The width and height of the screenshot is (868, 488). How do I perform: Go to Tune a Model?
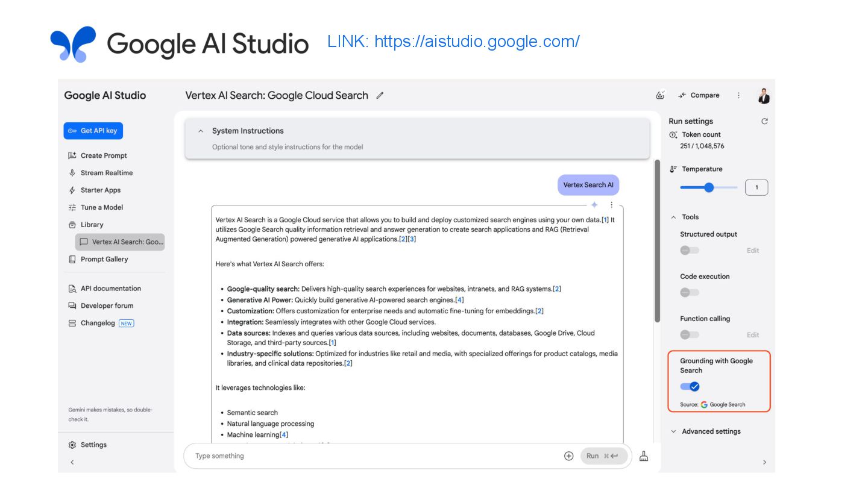click(96, 207)
